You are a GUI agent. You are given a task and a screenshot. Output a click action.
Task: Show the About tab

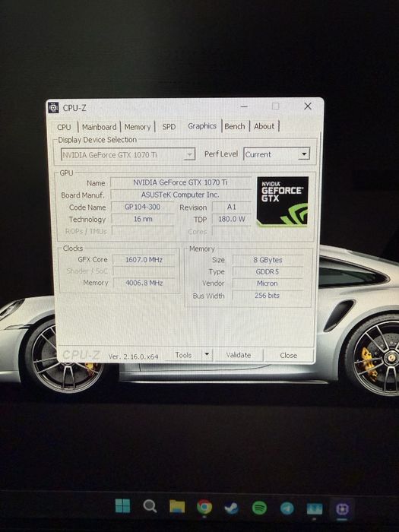264,126
